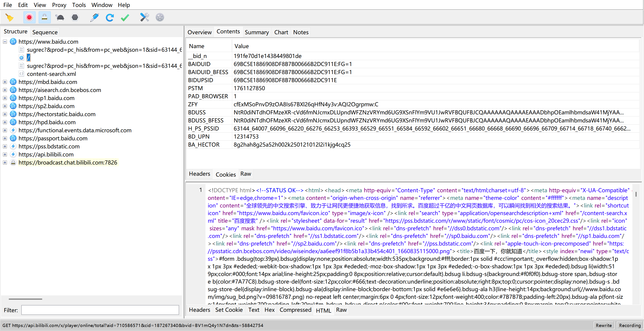
Task: Select the Compose pen tool icon
Action: tap(95, 17)
